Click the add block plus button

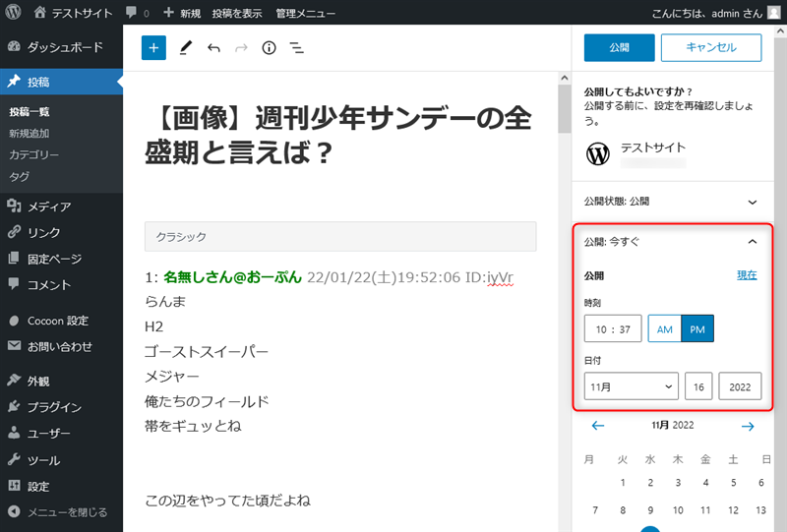[153, 47]
